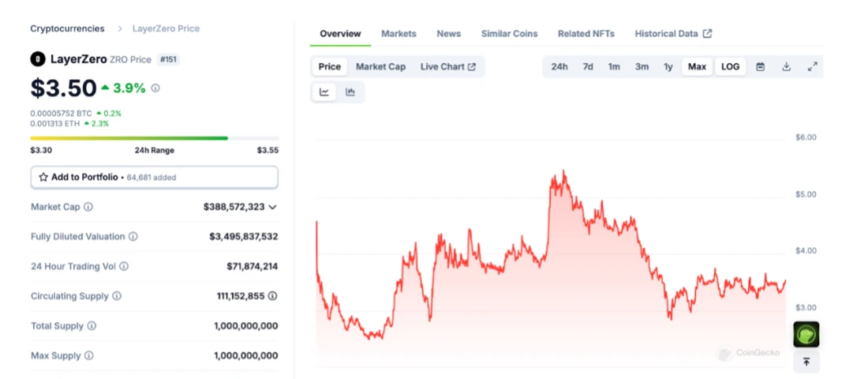Open the calendar date range picker
Screen dimensions: 868x379
[761, 67]
